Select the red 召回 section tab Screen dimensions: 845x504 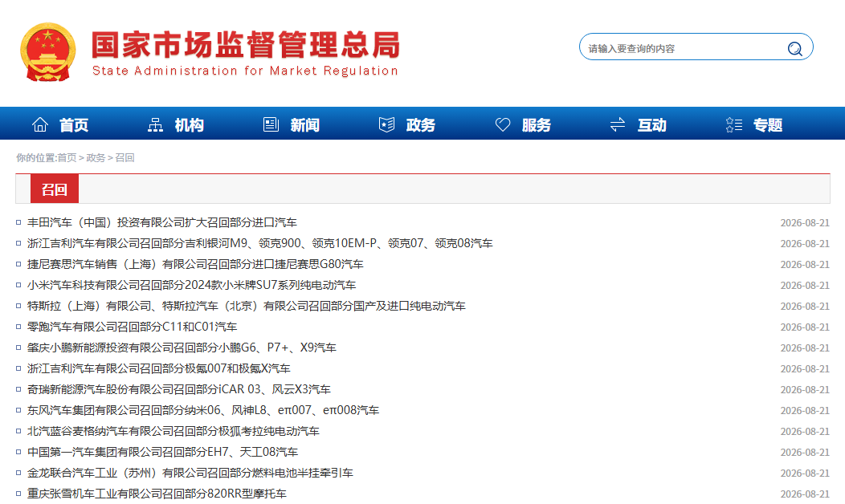[55, 189]
